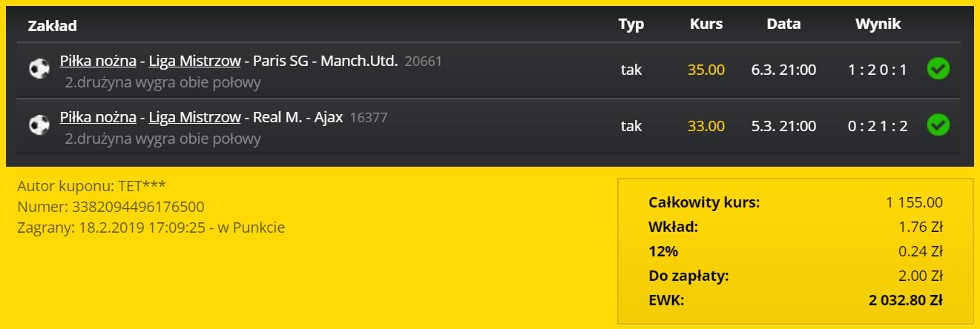Click the Kurs column header
Image resolution: width=980 pixels, height=329 pixels.
(x=706, y=24)
